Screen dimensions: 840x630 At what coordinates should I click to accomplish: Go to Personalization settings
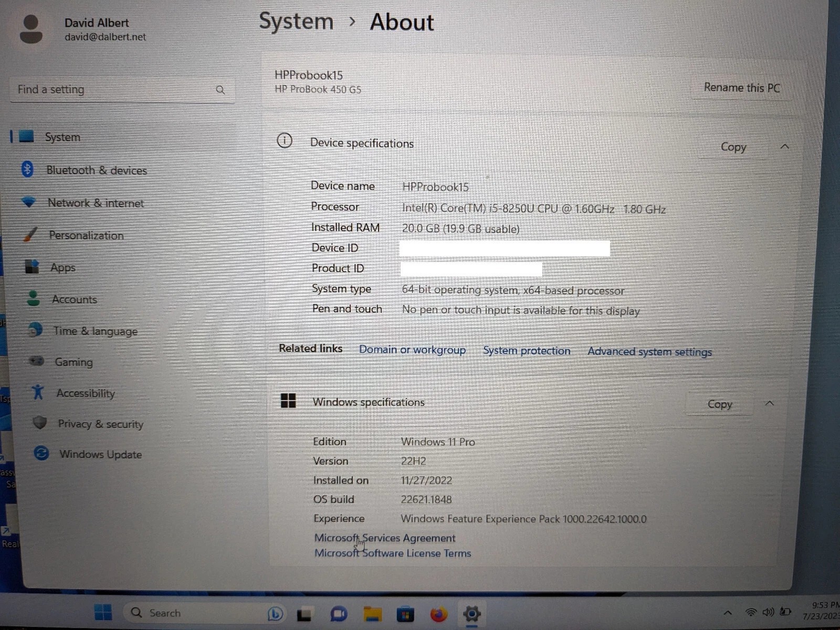pyautogui.click(x=87, y=235)
